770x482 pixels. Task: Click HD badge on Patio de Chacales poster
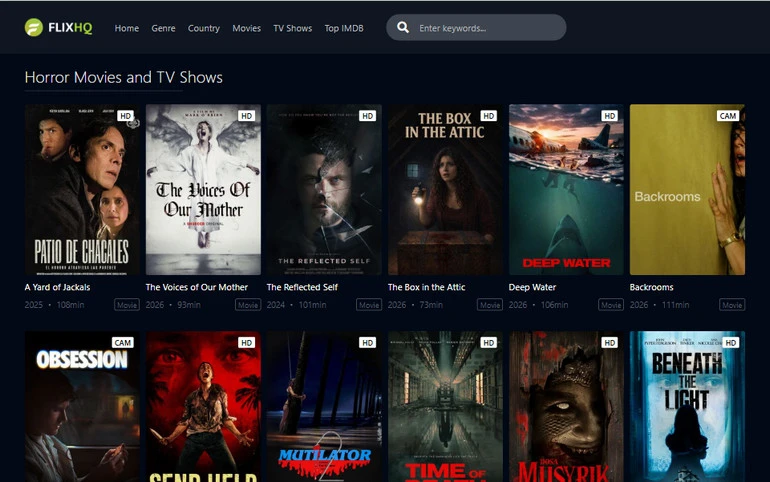coord(125,116)
